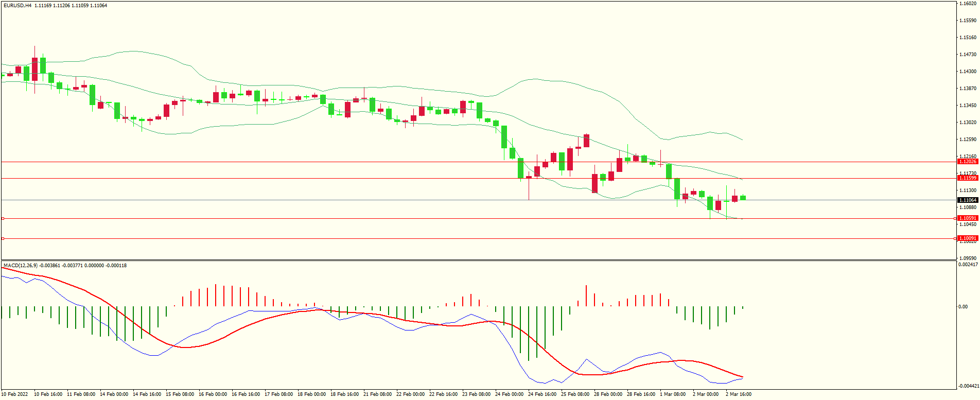Screen dimensions: 980x400
Task: Click the 25 Feb 08:00 time label
Action: click(x=575, y=394)
